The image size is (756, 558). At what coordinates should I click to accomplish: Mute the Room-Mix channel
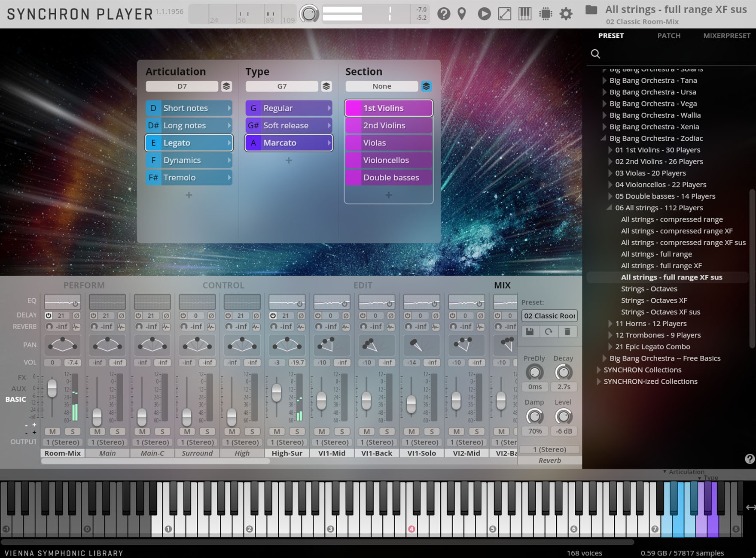(52, 431)
